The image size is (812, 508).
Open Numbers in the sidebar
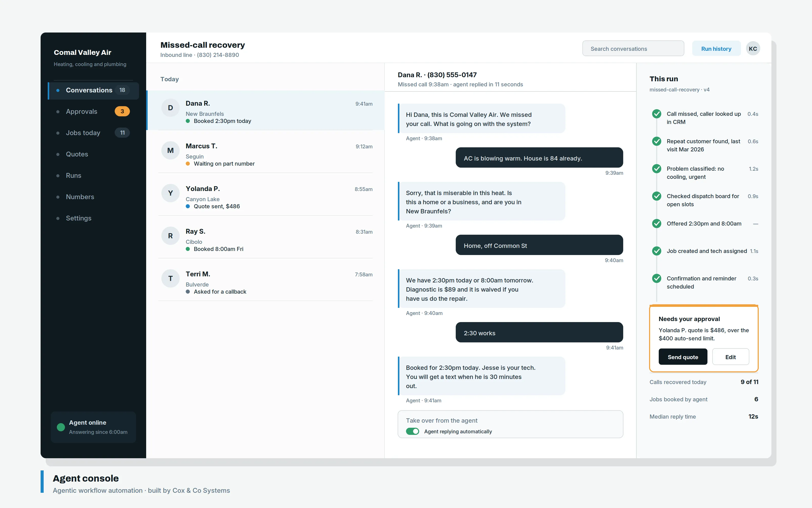[93, 197]
